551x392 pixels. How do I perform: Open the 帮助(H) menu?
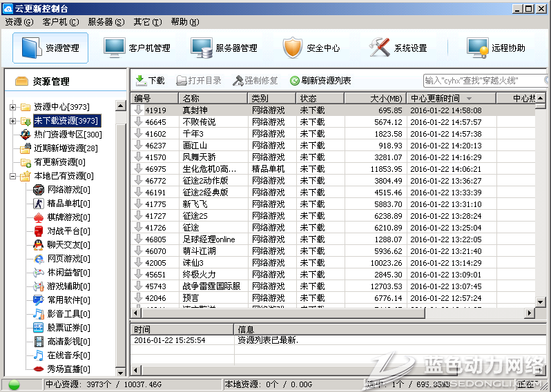pos(184,22)
